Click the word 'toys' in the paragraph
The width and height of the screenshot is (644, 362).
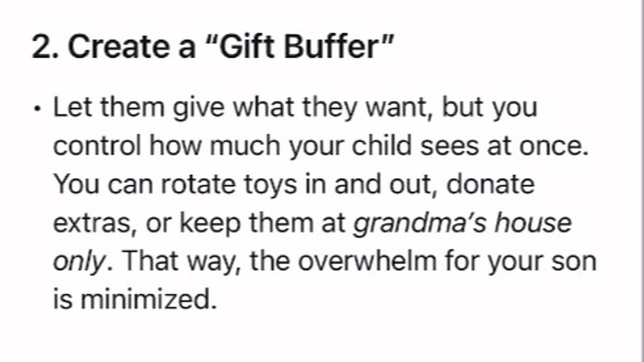pos(270,185)
